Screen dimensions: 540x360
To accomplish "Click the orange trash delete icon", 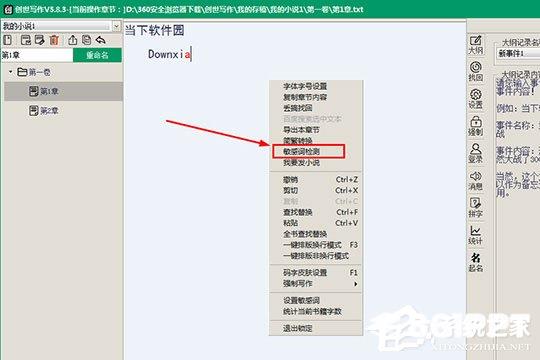I will coord(54,40).
